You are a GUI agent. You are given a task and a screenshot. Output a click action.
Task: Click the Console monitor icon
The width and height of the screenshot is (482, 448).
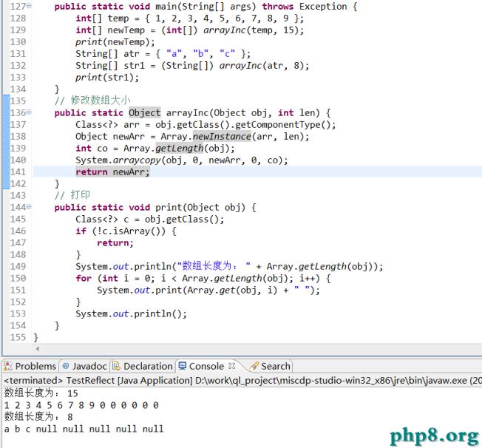[x=183, y=366]
